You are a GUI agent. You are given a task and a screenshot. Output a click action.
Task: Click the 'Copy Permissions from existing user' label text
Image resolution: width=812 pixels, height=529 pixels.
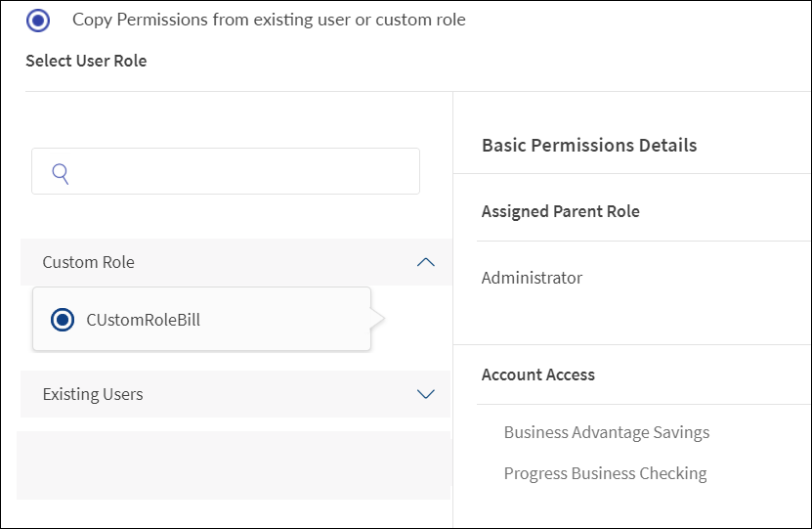pyautogui.click(x=269, y=20)
